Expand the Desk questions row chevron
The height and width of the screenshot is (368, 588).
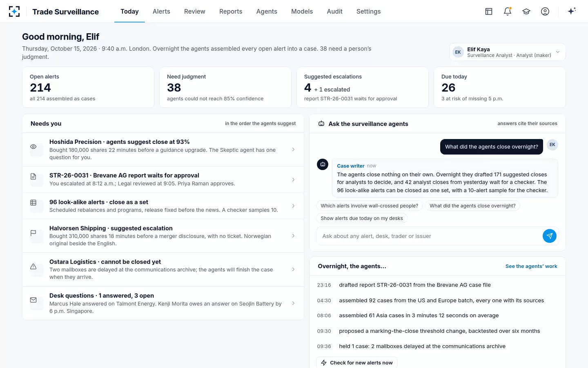(x=293, y=303)
